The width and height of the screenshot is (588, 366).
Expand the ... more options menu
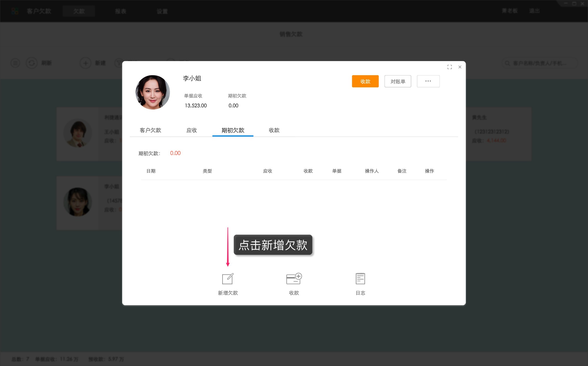click(428, 81)
